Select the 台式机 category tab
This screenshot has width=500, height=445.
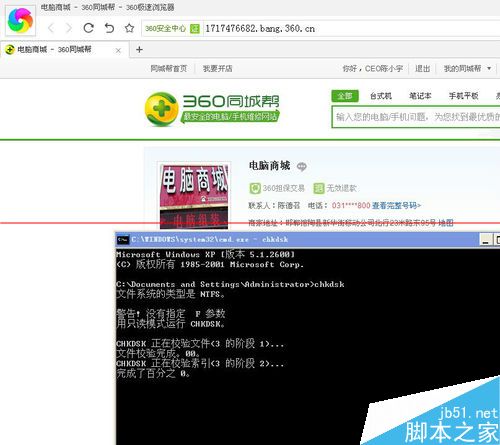pos(381,96)
